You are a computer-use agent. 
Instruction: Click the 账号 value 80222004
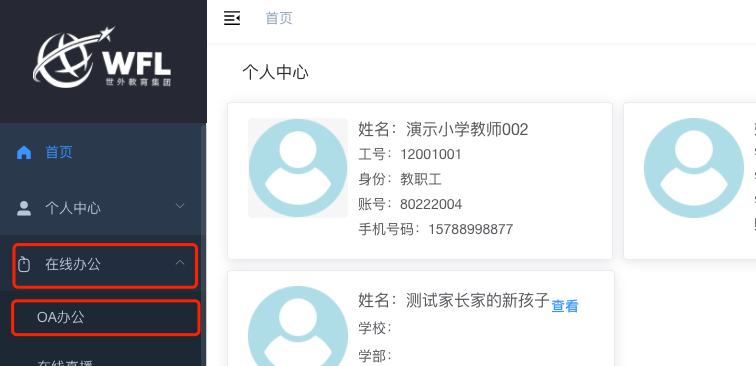point(431,204)
